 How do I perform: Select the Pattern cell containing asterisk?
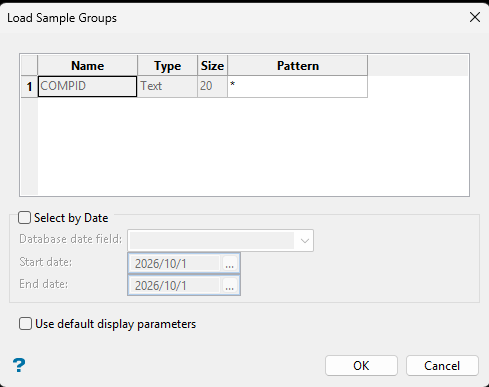[297, 86]
